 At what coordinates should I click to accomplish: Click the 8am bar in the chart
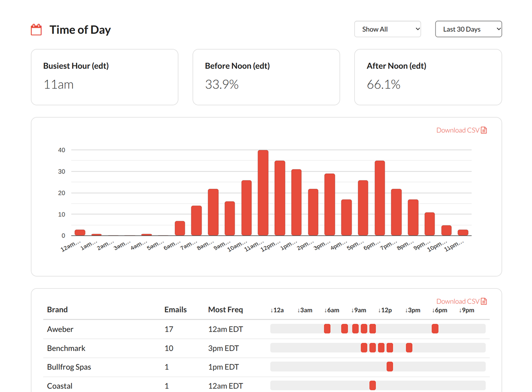click(x=213, y=212)
